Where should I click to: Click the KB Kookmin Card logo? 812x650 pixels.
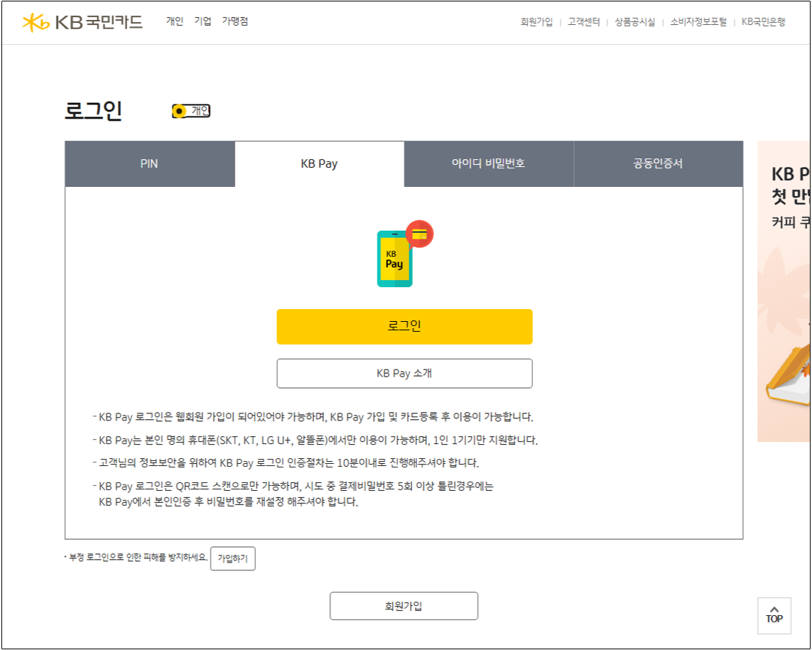[82, 22]
